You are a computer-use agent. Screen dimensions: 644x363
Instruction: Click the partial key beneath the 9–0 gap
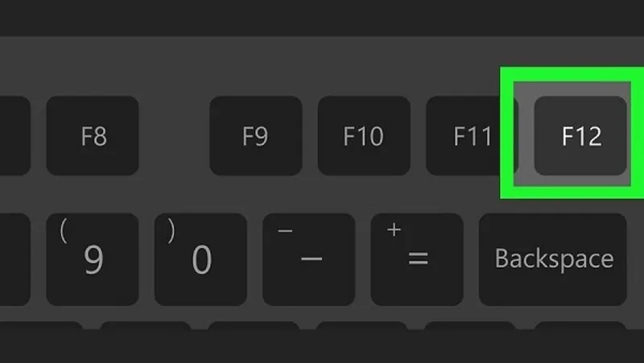point(146,325)
